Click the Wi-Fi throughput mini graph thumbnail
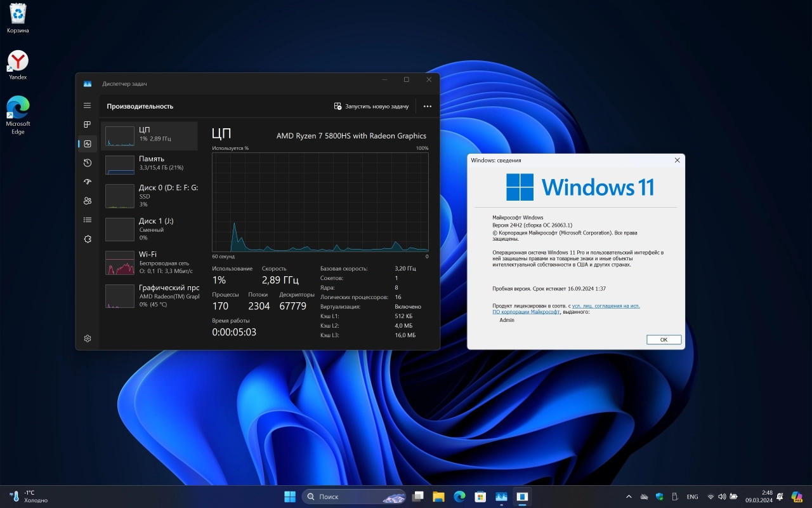 point(119,262)
